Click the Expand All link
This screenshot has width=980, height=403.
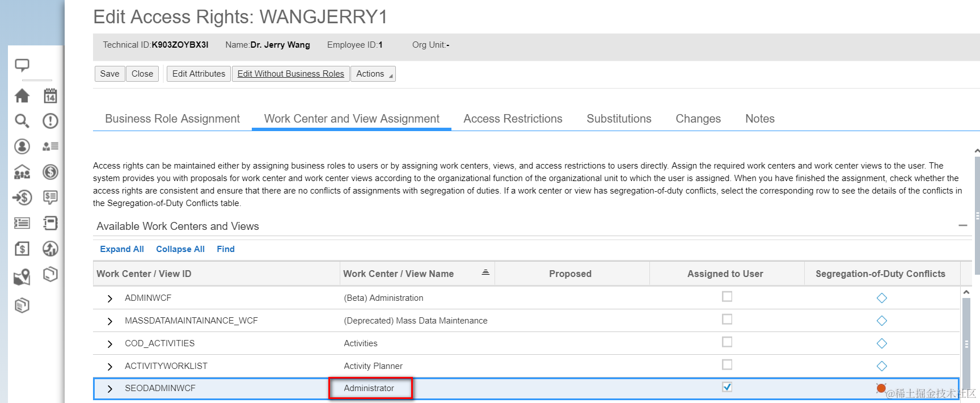coord(122,249)
